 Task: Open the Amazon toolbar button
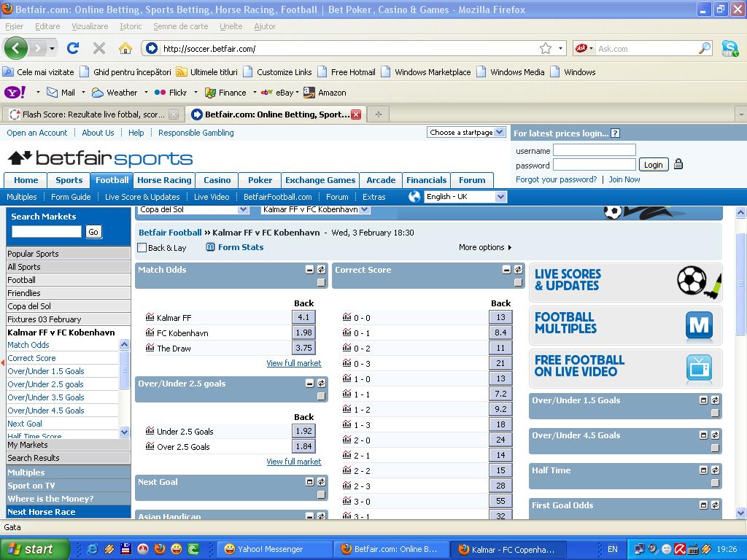(x=325, y=93)
